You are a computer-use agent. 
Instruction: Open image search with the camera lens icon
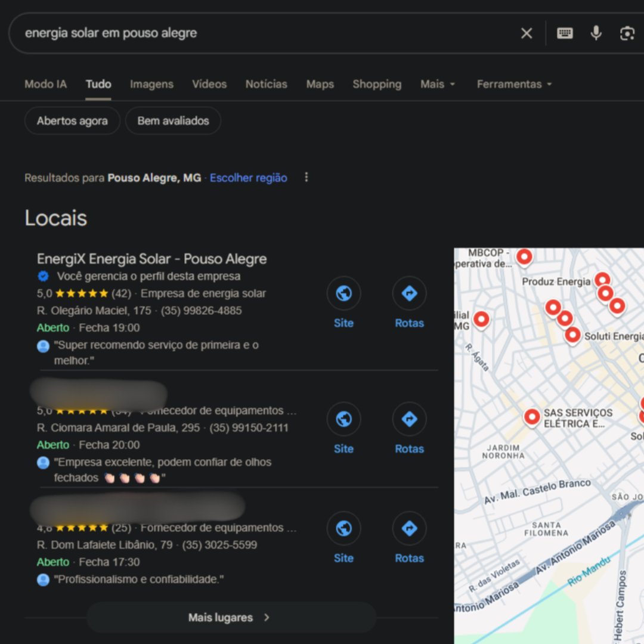coord(627,33)
